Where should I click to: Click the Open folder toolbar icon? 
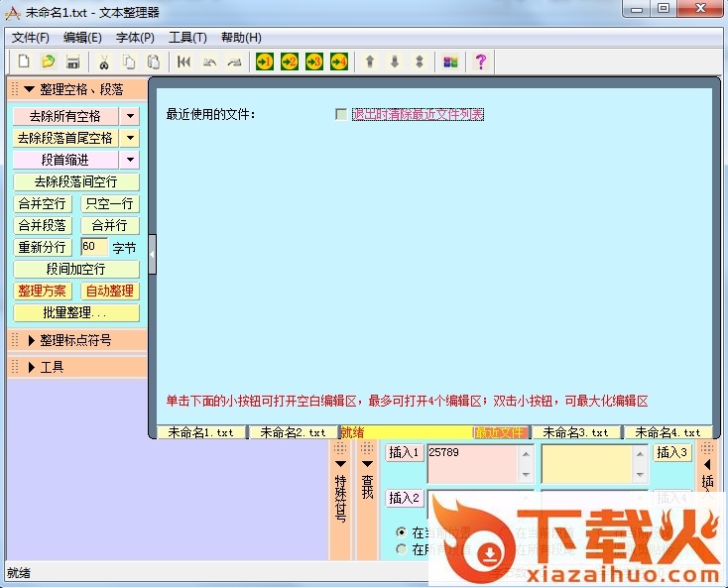[48, 61]
